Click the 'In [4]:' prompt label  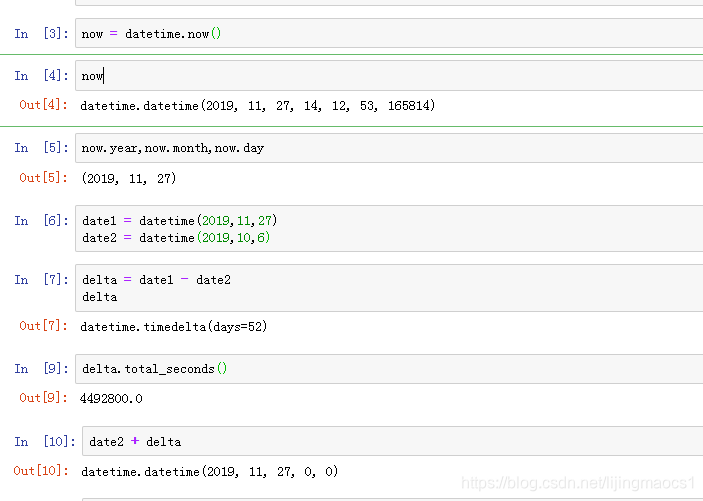(x=41, y=75)
